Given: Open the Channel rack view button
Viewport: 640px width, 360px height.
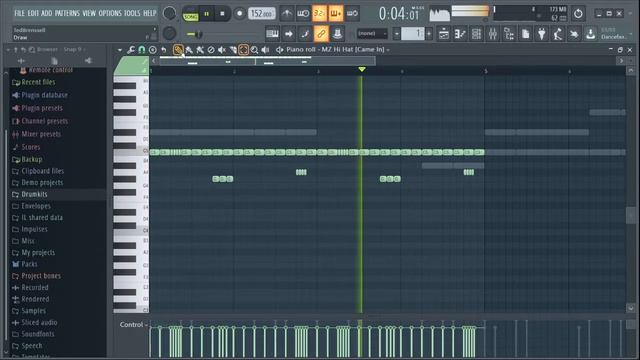Looking at the screenshot, I should click(x=476, y=34).
